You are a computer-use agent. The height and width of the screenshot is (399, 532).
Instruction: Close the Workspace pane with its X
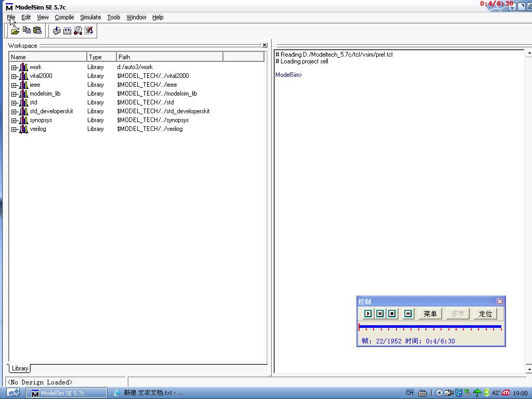coord(264,45)
